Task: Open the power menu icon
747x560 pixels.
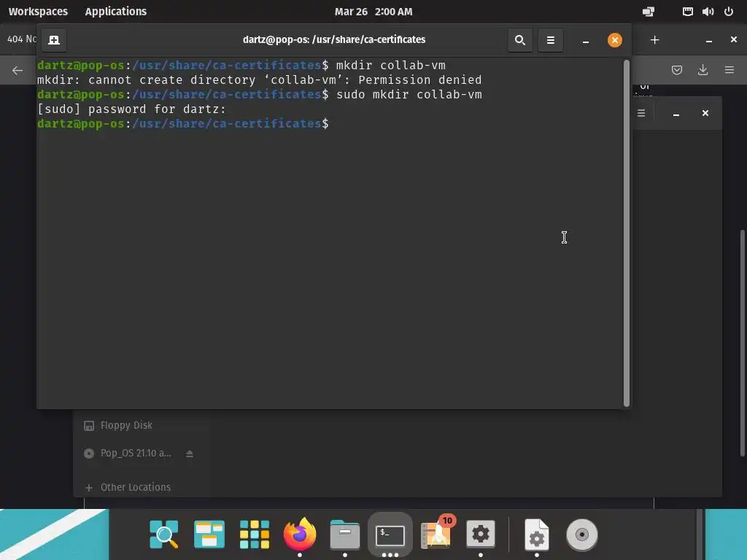Action: click(729, 12)
